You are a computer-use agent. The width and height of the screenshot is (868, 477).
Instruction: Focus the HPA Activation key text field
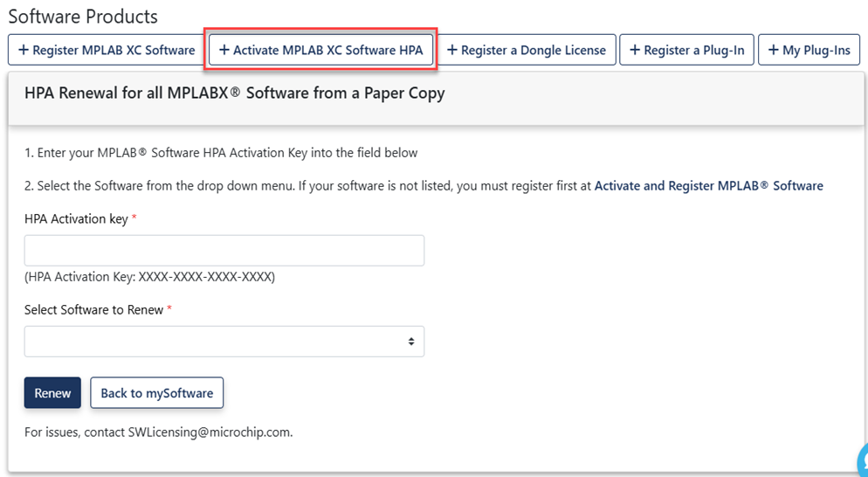pyautogui.click(x=224, y=251)
